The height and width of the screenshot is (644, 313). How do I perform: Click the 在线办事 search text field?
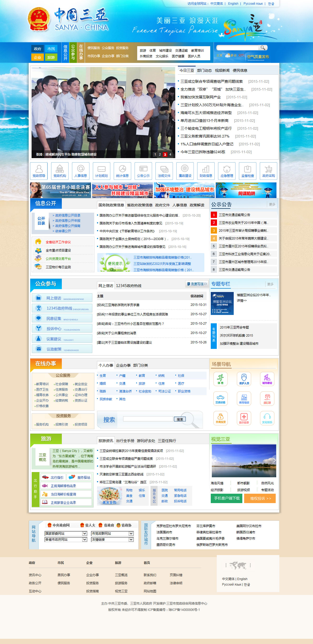coord(148,419)
